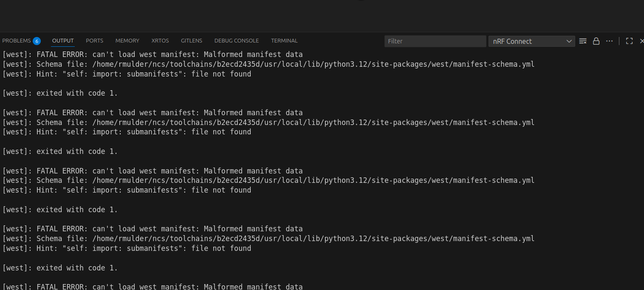Maximize the panel size
The height and width of the screenshot is (290, 644).
[x=629, y=41]
